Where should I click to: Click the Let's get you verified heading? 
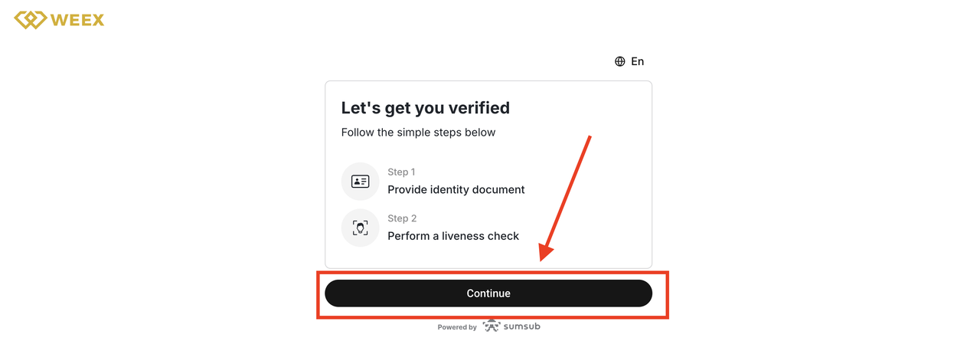[425, 108]
